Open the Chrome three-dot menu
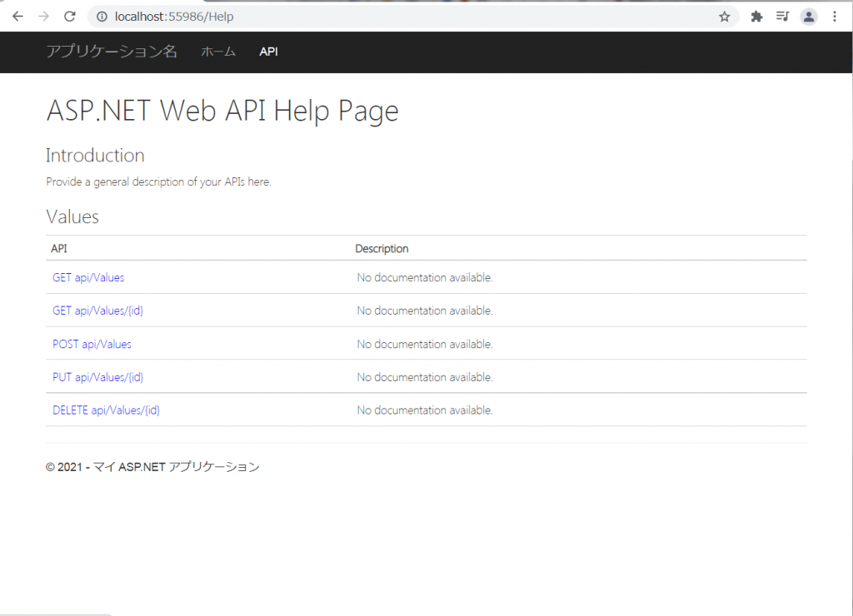 [836, 16]
